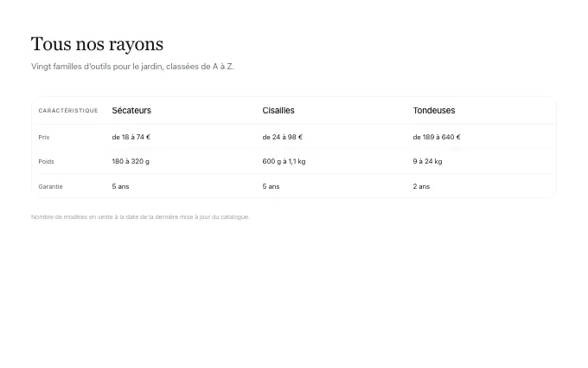Viewport: 588px width, 368px height.
Task: Click price cell "de 24 à 98 €"
Action: [x=283, y=137]
